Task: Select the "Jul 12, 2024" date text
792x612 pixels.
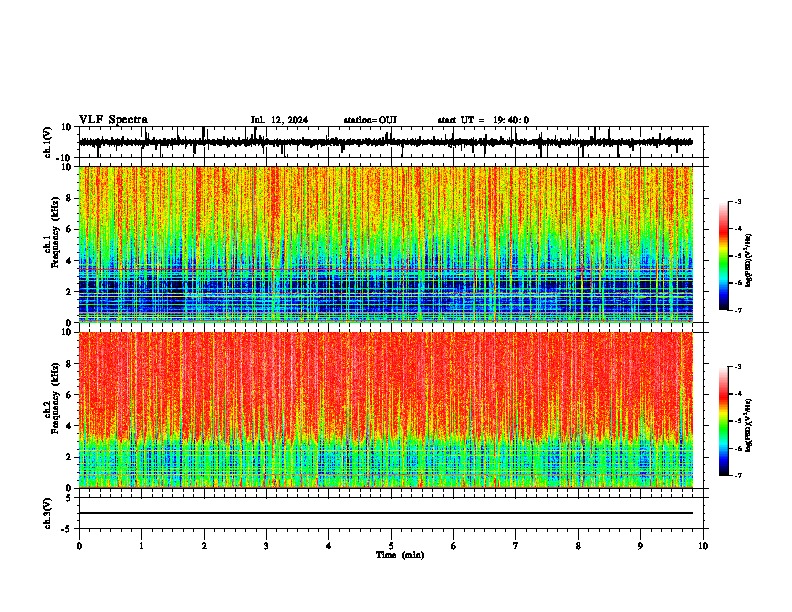Action: pyautogui.click(x=279, y=120)
